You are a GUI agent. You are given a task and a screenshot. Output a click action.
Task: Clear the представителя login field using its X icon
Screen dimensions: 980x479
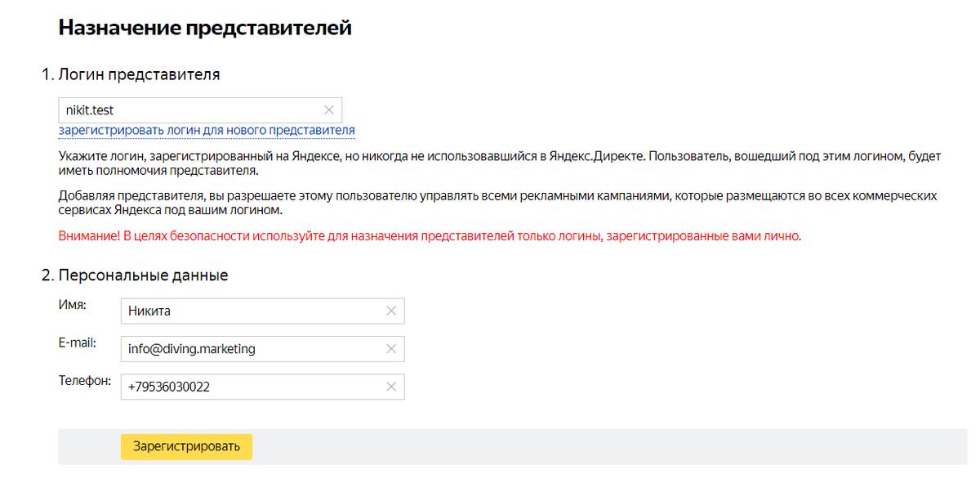330,110
